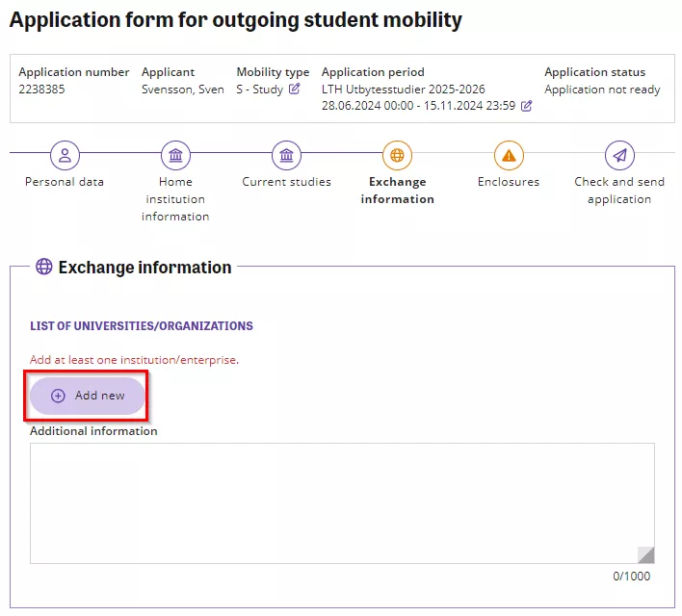Screen dimensions: 682x616
Task: Click the paper plane send application icon
Action: coord(619,155)
